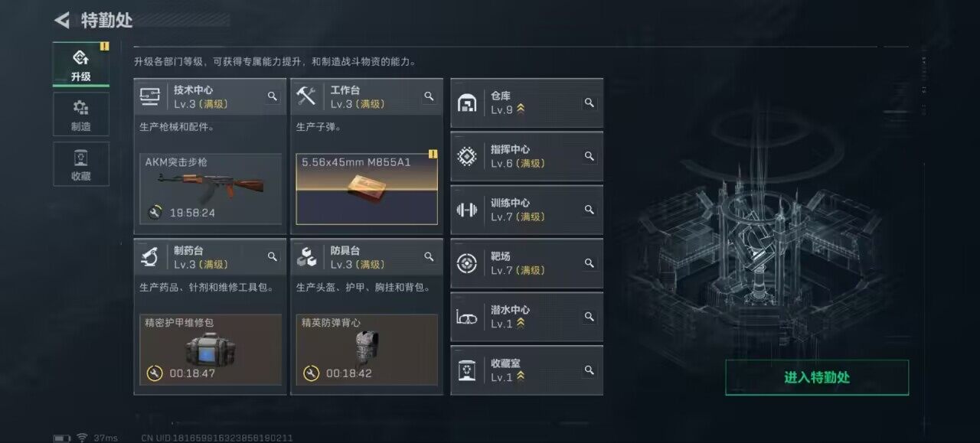Open magnifier icon for 工作台
Viewport: 980px width, 443px height.
coord(429,96)
